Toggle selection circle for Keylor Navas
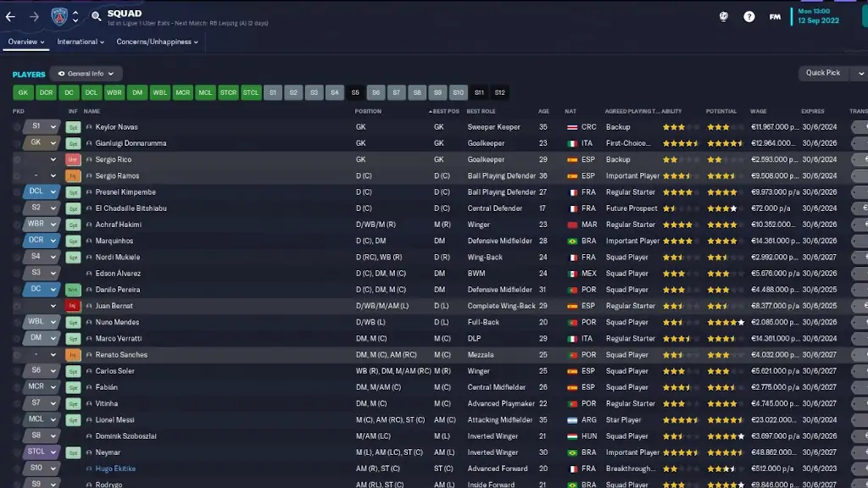Image resolution: width=868 pixels, height=488 pixels. coord(17,127)
